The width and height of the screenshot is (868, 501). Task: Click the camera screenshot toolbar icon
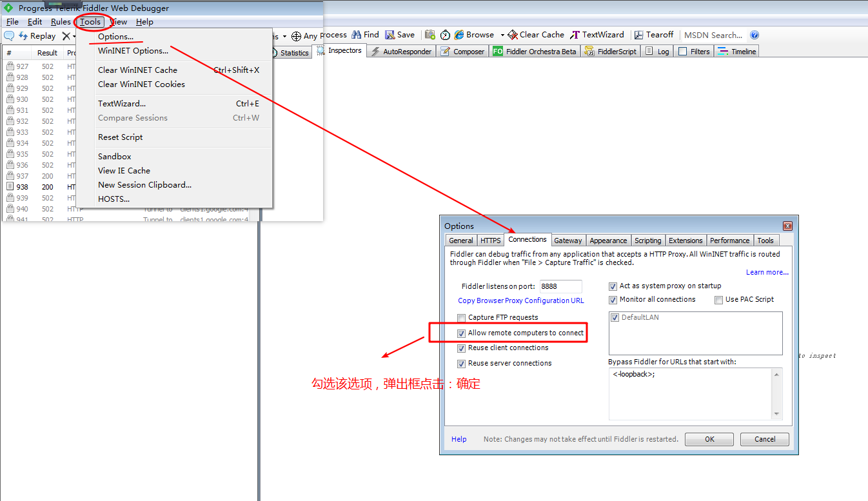(430, 35)
